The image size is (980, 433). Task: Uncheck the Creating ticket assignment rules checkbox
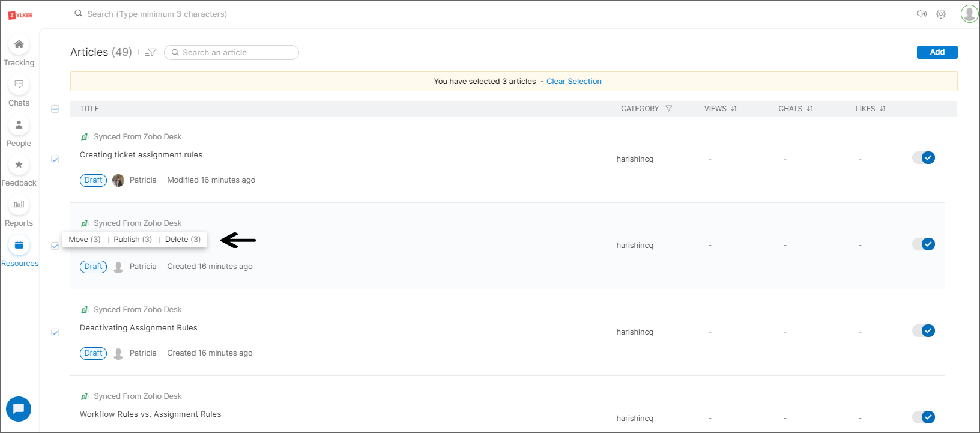pos(55,159)
